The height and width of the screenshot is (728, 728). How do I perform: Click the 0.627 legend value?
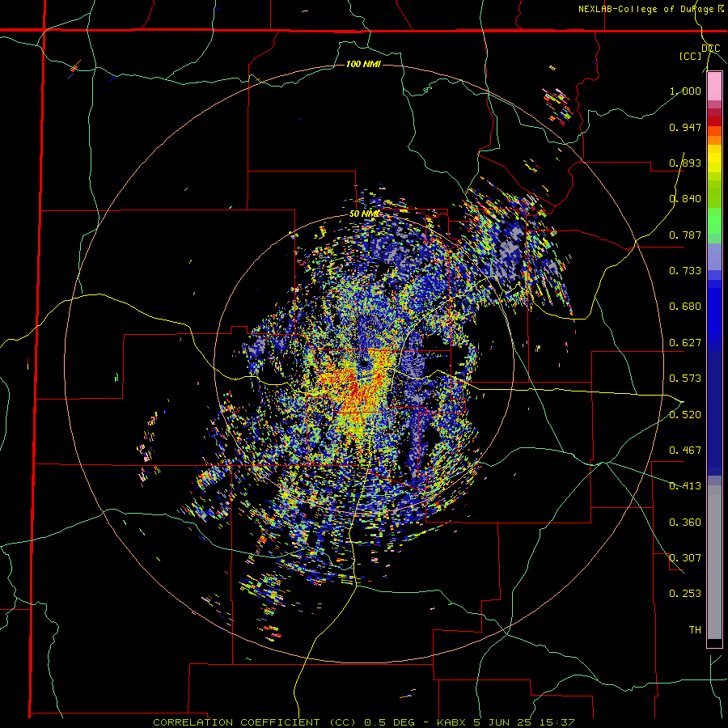(685, 343)
